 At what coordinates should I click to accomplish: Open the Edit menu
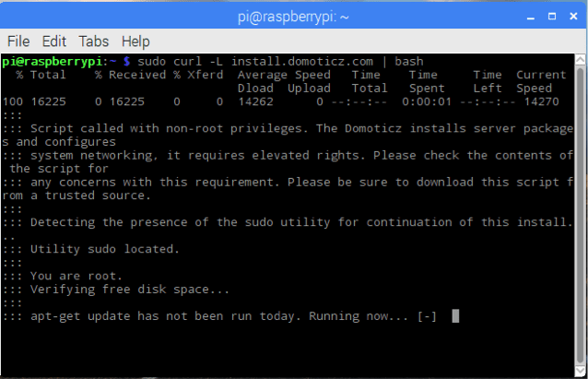pos(54,41)
